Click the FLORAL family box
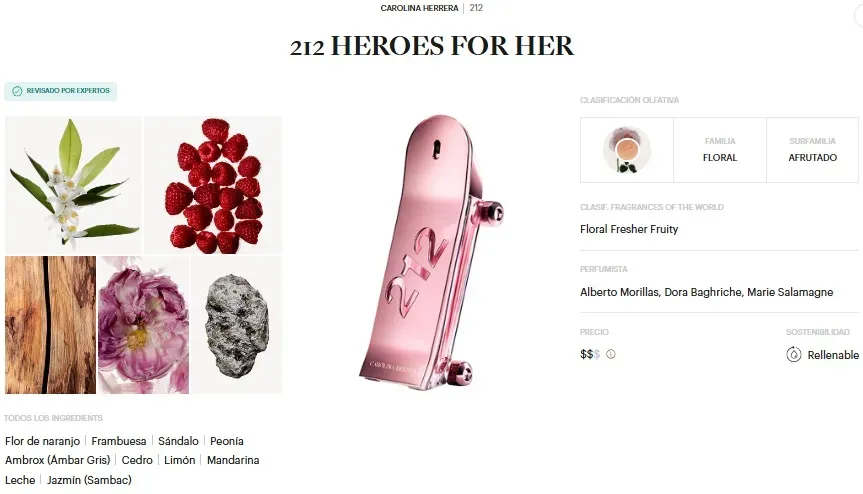Viewport: 863px width, 494px height. (720, 150)
